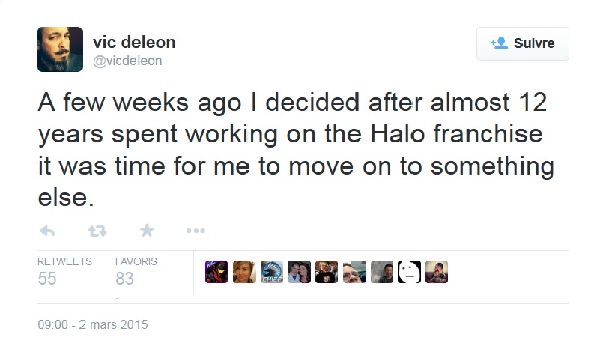Open vic deleon's profile picture
Viewport: 603px width, 364px height.
click(x=60, y=49)
